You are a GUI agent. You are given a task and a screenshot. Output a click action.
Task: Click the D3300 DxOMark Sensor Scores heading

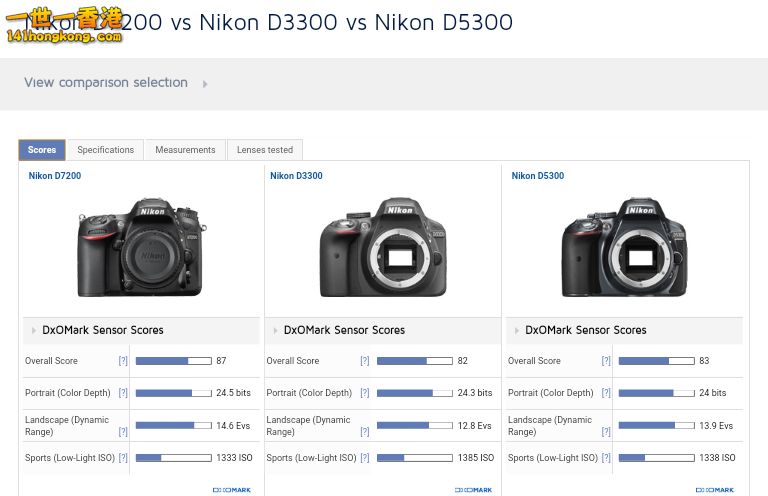point(344,331)
